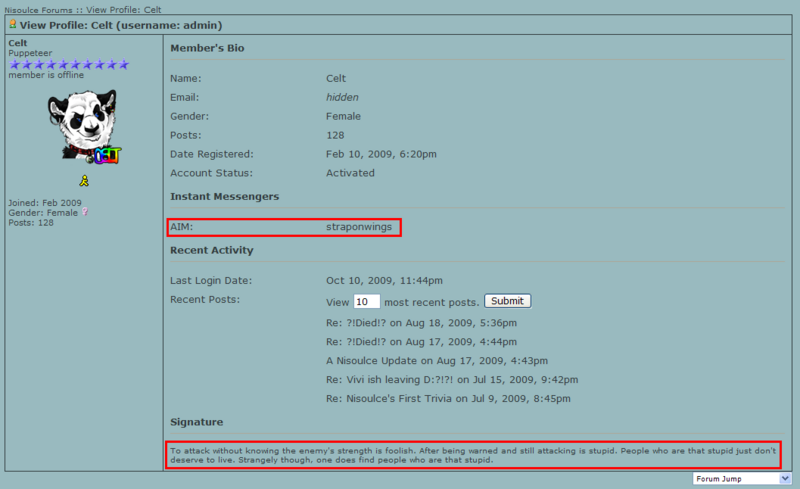The height and width of the screenshot is (489, 800).
Task: Click the AIM screen name straponwings
Action: [x=358, y=227]
